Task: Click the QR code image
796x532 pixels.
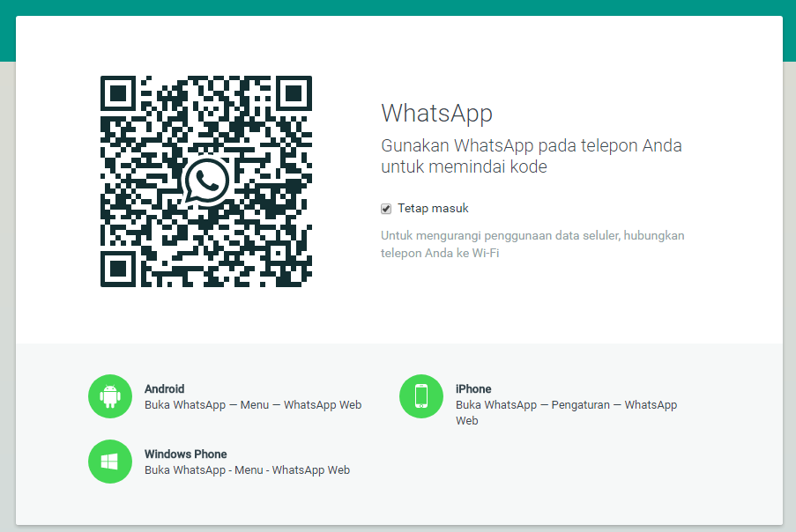Action: (206, 181)
